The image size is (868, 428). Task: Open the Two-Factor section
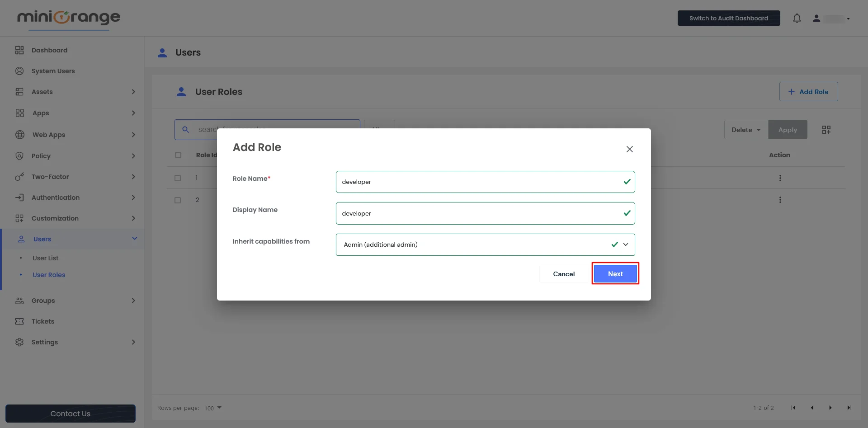pyautogui.click(x=50, y=177)
